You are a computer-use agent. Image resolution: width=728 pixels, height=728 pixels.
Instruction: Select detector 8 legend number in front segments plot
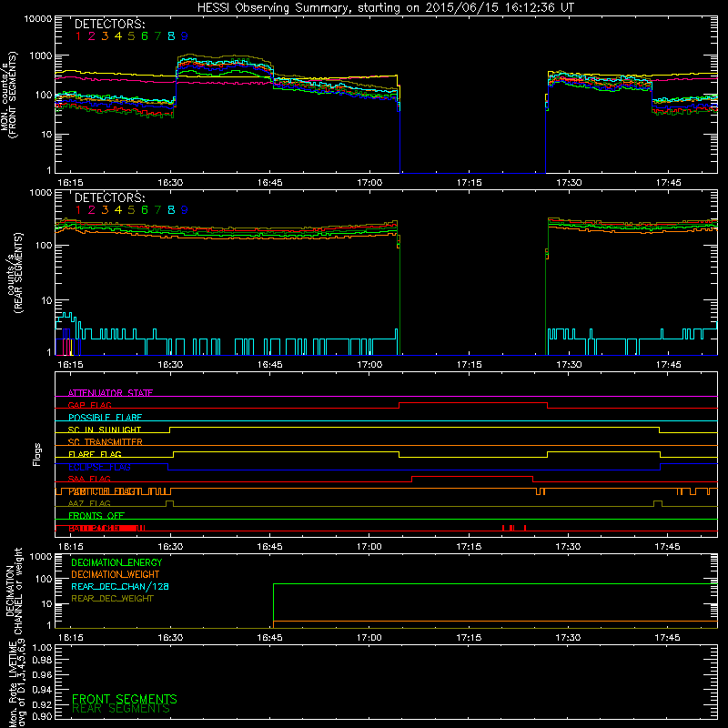point(171,36)
